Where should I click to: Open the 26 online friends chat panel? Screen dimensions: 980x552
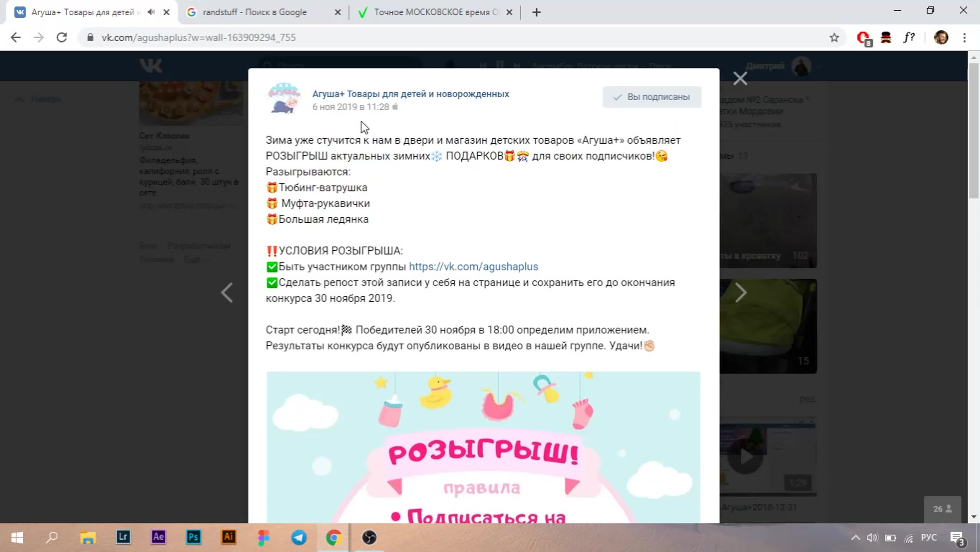pyautogui.click(x=942, y=509)
